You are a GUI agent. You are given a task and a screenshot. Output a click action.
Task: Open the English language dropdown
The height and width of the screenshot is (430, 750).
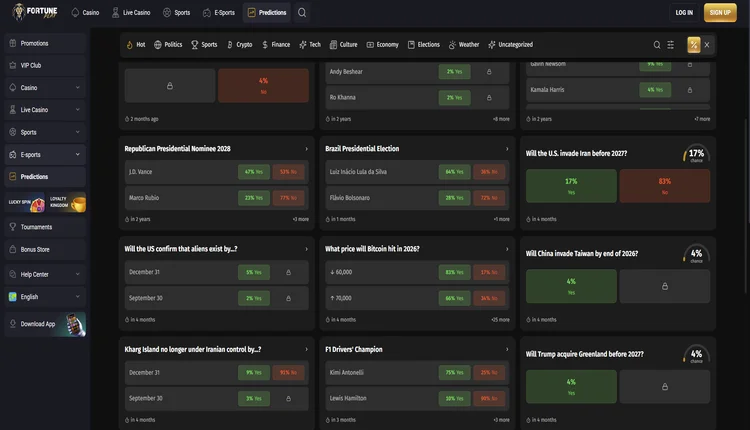(x=45, y=297)
